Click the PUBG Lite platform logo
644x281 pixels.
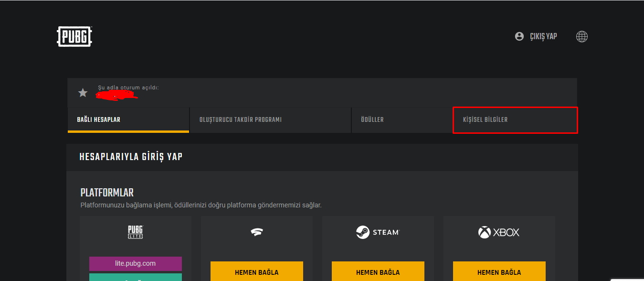(x=136, y=232)
